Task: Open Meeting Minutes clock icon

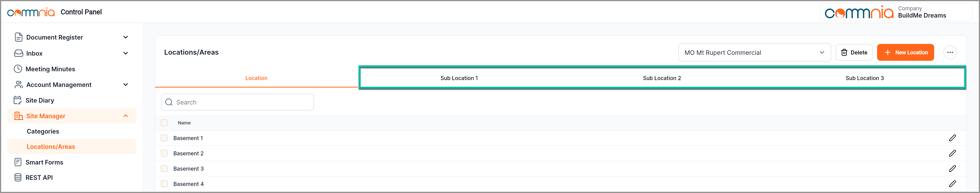Action: [x=18, y=69]
